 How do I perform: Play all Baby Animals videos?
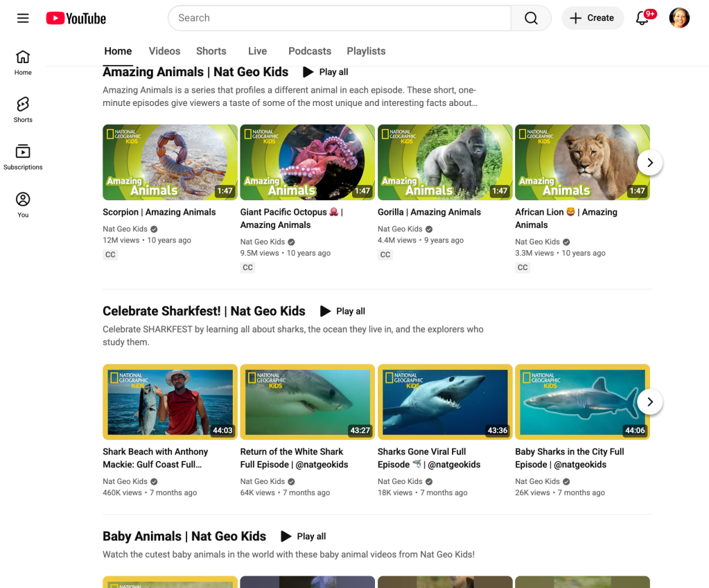(x=304, y=537)
